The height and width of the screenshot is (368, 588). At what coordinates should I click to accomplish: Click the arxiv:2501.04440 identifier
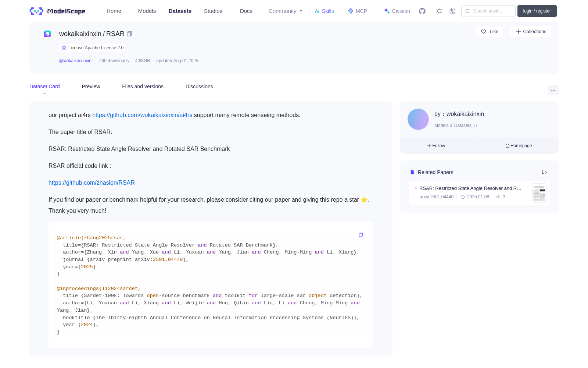point(437,197)
